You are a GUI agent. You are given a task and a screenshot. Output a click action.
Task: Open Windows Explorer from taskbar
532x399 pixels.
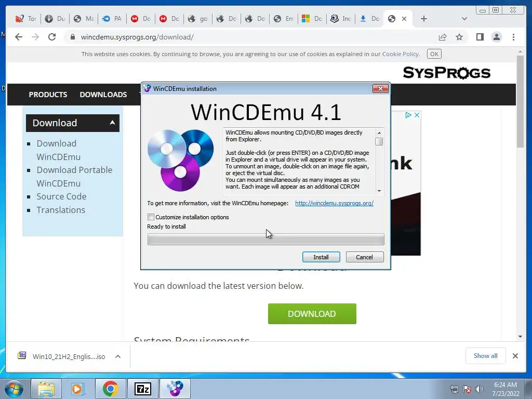click(x=46, y=389)
